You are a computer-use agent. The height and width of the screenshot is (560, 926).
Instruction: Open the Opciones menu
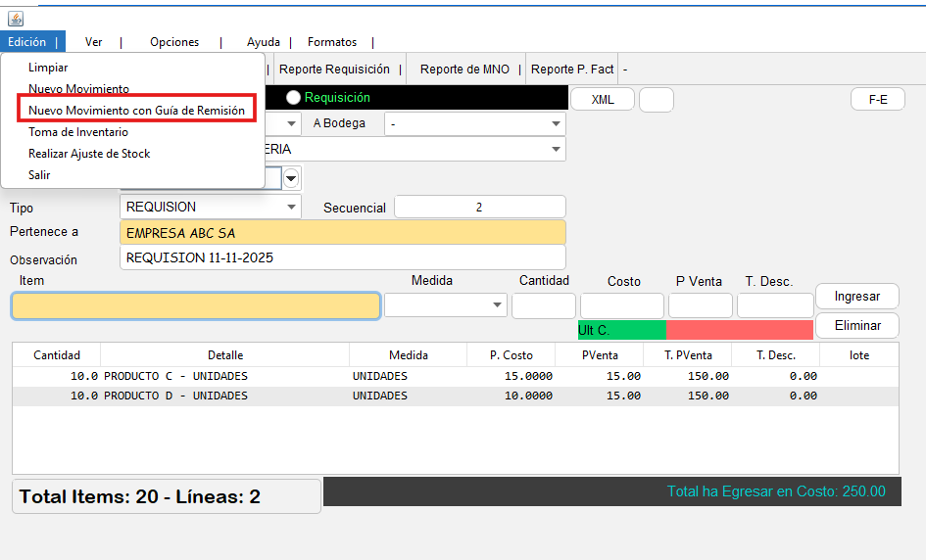174,42
